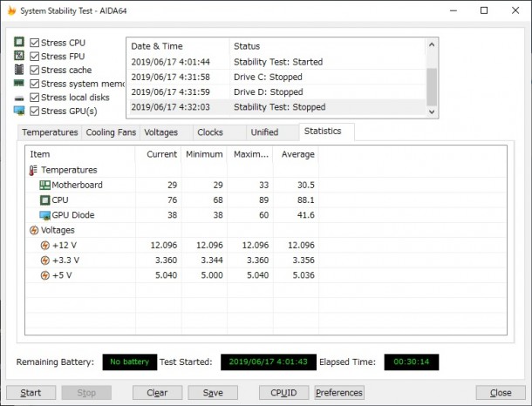The height and width of the screenshot is (406, 532).
Task: Click the +3.3 V minimum value 3.344
Action: coord(212,261)
